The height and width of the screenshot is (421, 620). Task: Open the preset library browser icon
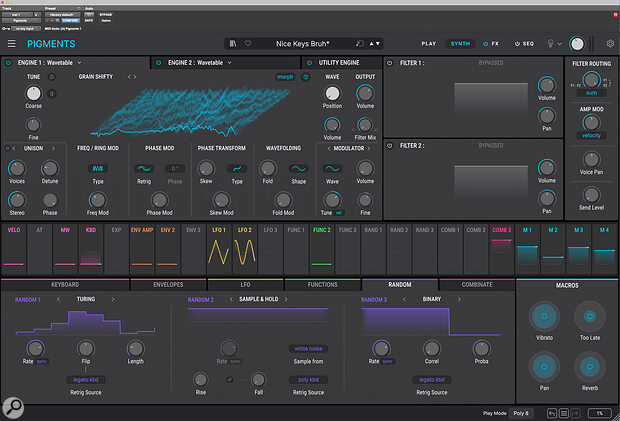click(233, 43)
